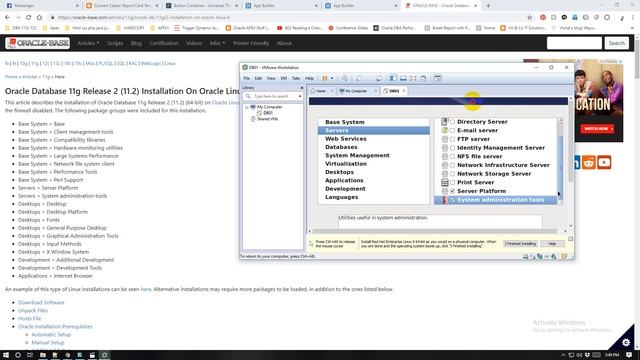Open the Articles dropdown in site navigation
Image resolution: width=640 pixels, height=360 pixels.
(88, 43)
